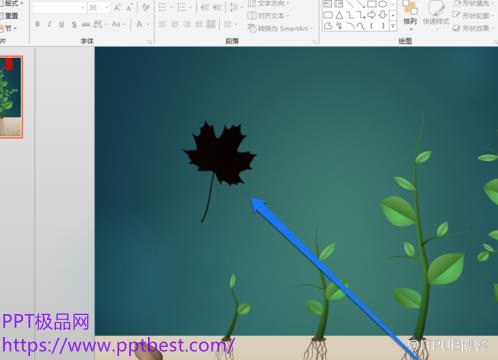Select the right arrow shape
The height and width of the screenshot is (360, 498).
click(x=372, y=15)
